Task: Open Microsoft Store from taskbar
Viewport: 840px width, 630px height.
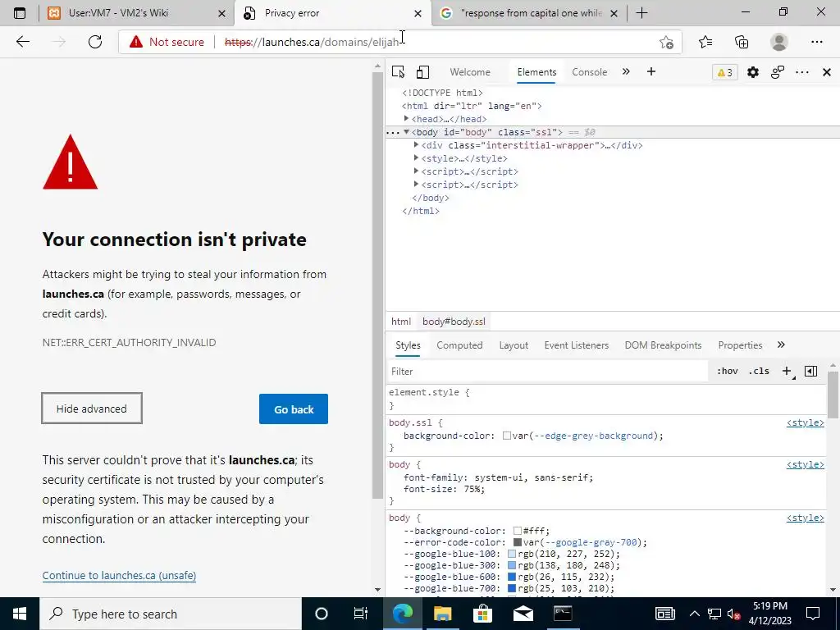Action: tap(482, 614)
